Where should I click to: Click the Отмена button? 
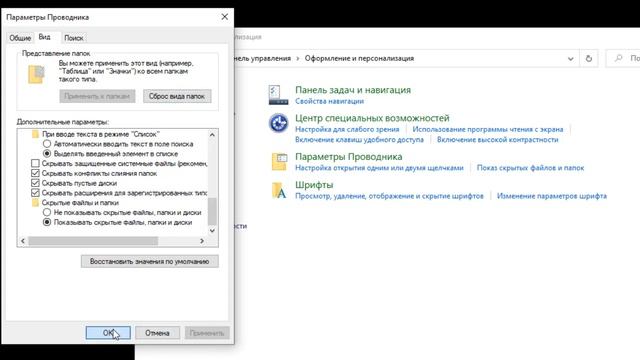point(157,333)
